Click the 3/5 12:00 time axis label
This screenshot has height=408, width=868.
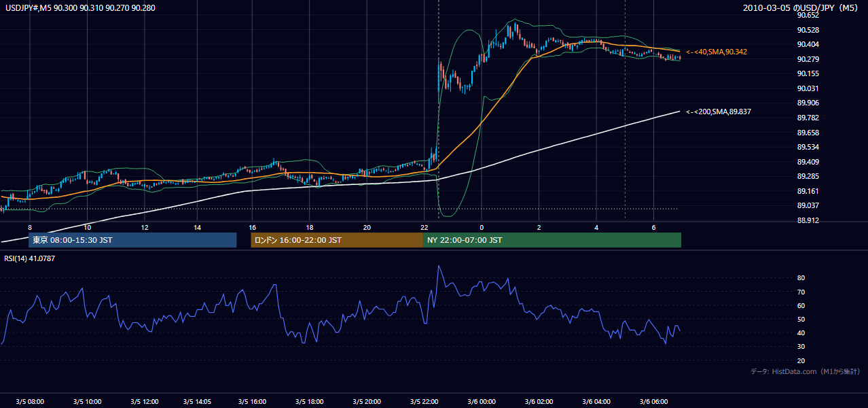(x=145, y=402)
